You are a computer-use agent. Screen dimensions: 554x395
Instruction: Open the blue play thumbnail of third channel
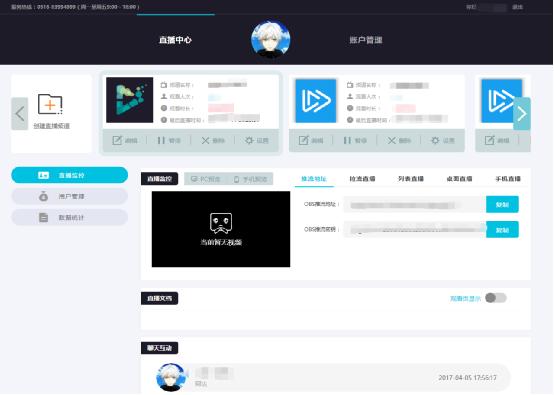(501, 101)
